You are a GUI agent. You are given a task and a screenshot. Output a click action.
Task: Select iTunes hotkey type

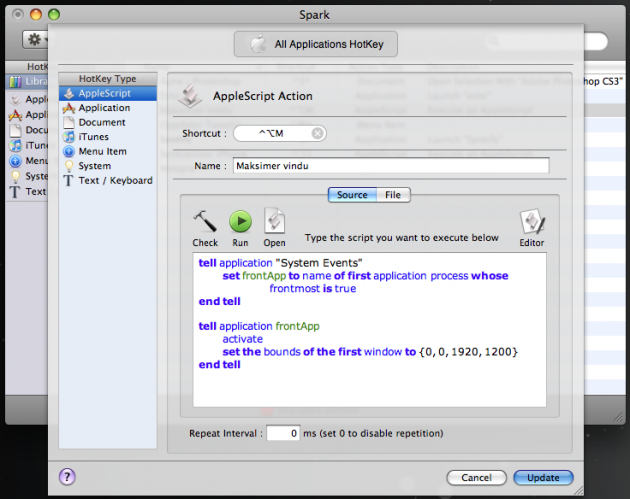pyautogui.click(x=108, y=137)
